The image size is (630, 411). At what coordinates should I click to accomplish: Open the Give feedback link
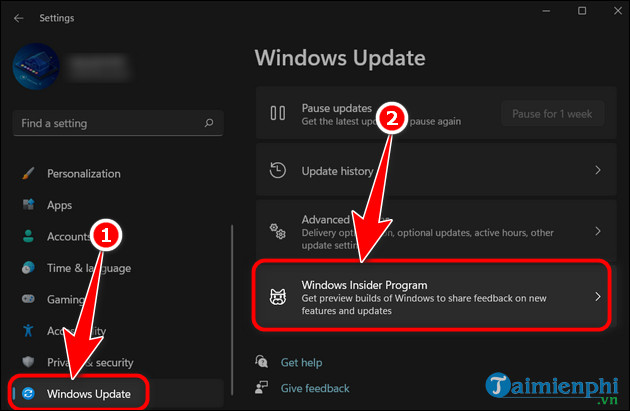coord(315,388)
